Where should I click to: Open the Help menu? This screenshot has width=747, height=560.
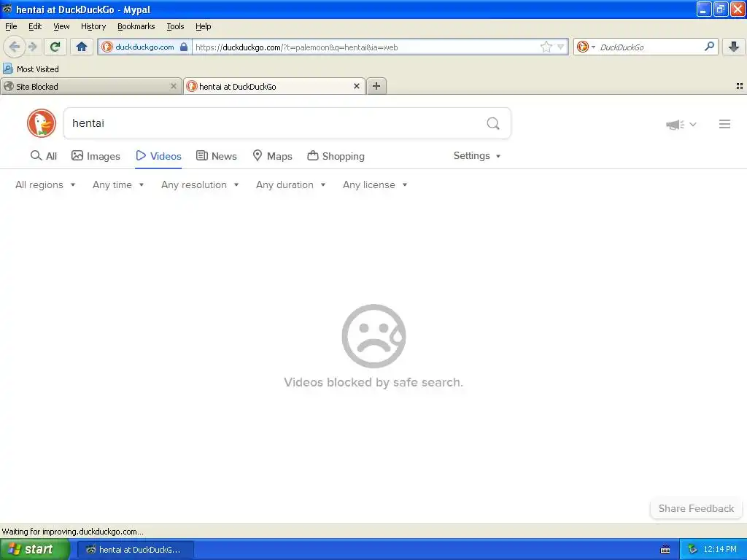204,26
